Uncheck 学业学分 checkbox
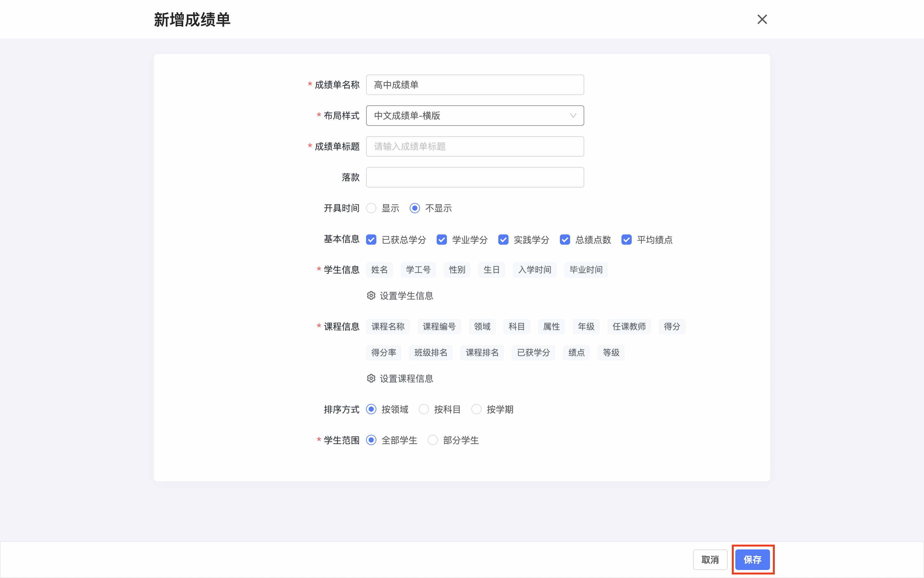 (442, 240)
